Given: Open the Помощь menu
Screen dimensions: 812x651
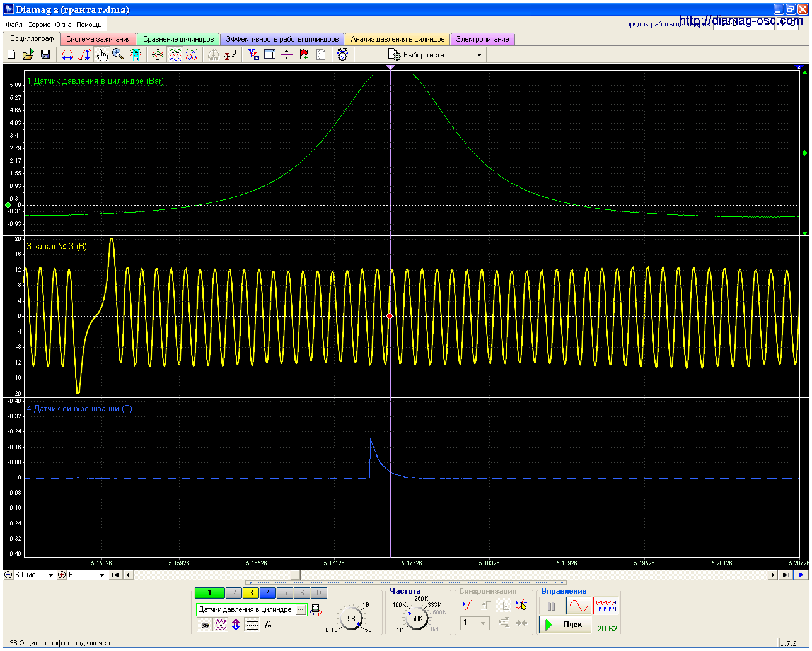Looking at the screenshot, I should (x=89, y=25).
